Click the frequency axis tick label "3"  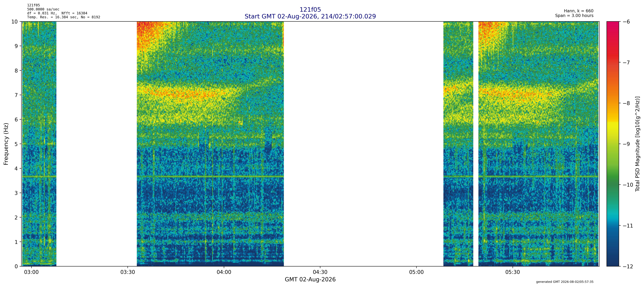(x=16, y=193)
